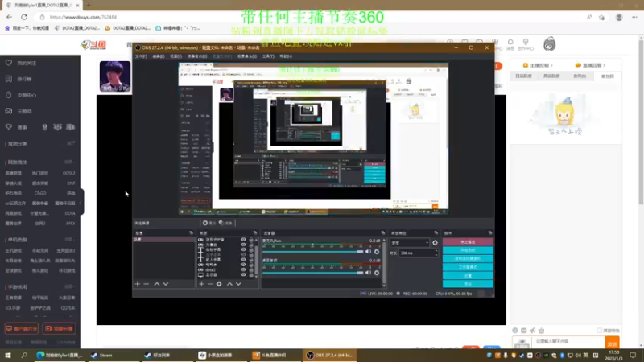The height and width of the screenshot is (362, 644).
Task: Pop out the OBS mixer dock
Action: click(x=383, y=233)
